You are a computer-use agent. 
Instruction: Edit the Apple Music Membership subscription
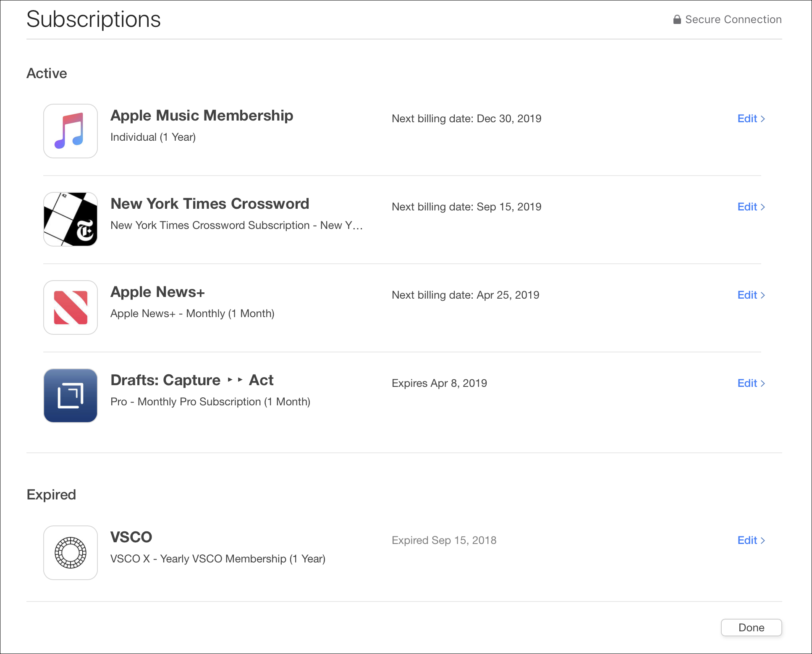click(x=751, y=118)
